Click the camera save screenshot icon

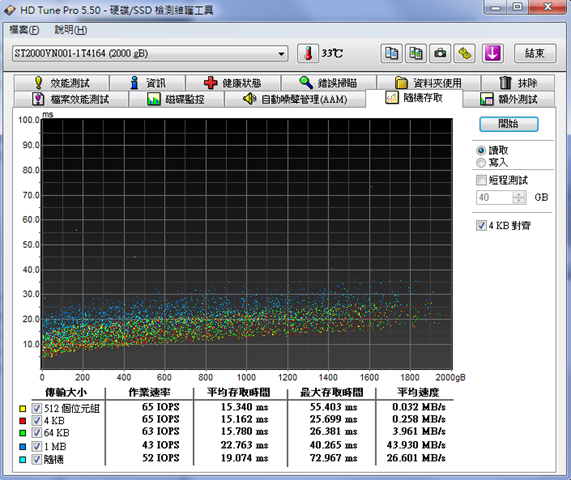[440, 54]
